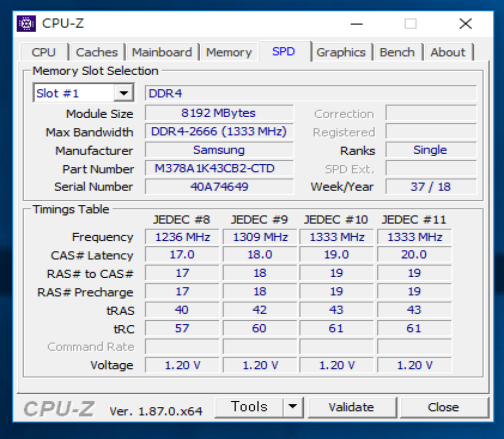
Task: Click the JEDEC #9 column header
Action: click(259, 219)
